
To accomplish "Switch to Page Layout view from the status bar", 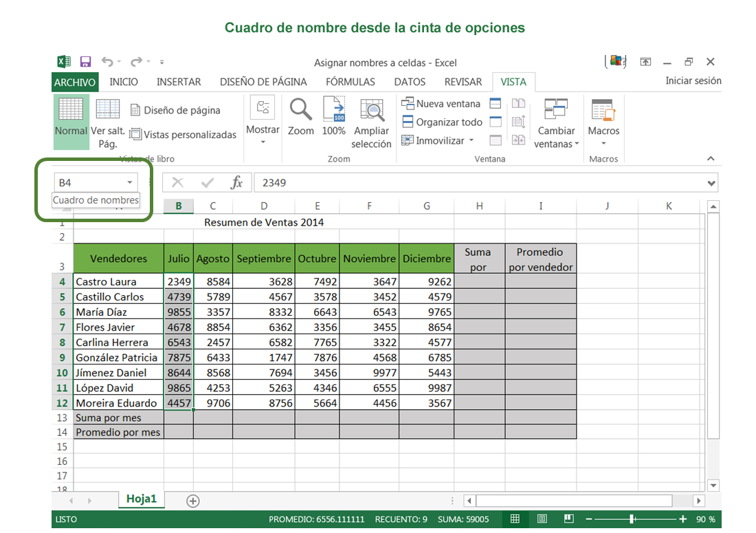I will 542,519.
